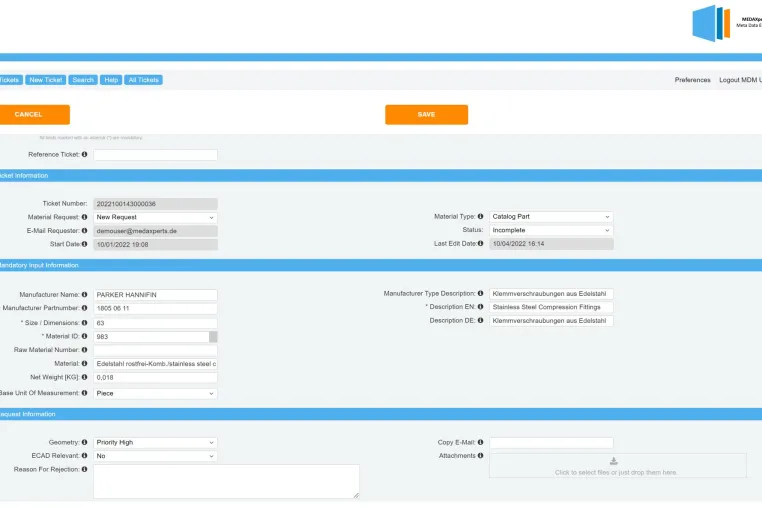Viewport: 762px width, 508px height.
Task: Open the Help tab
Action: click(x=111, y=80)
